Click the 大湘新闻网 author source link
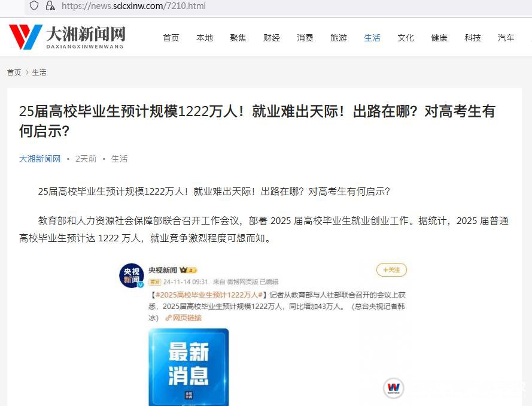Image resolution: width=532 pixels, height=406 pixels. (39, 159)
